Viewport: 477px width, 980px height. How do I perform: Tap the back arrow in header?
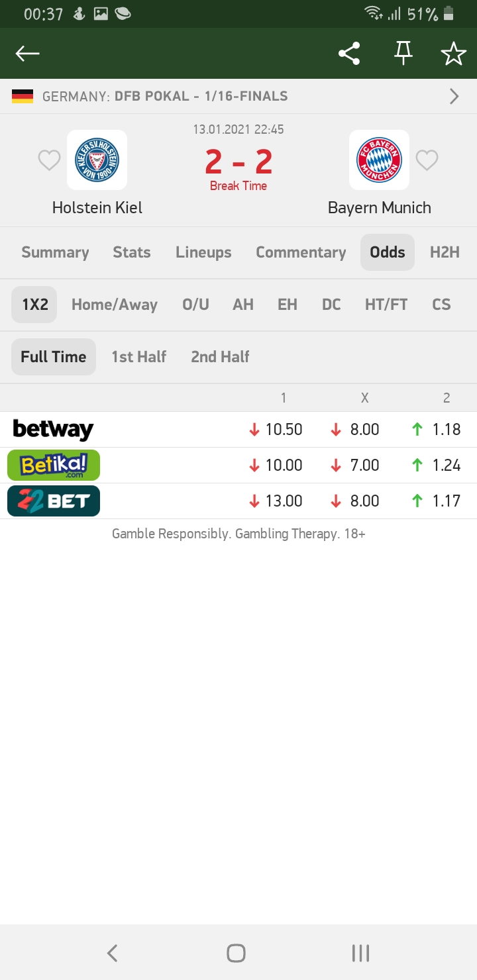coord(28,54)
